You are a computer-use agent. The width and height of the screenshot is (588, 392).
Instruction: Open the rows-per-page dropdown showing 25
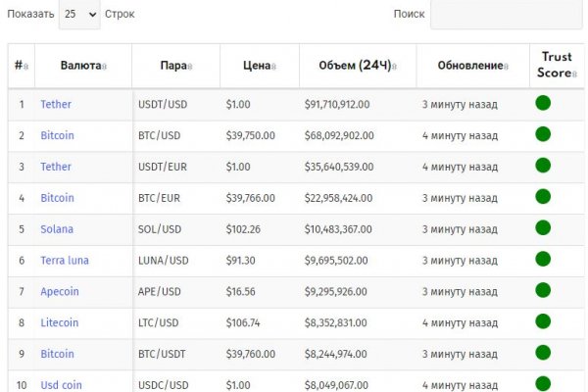[79, 15]
